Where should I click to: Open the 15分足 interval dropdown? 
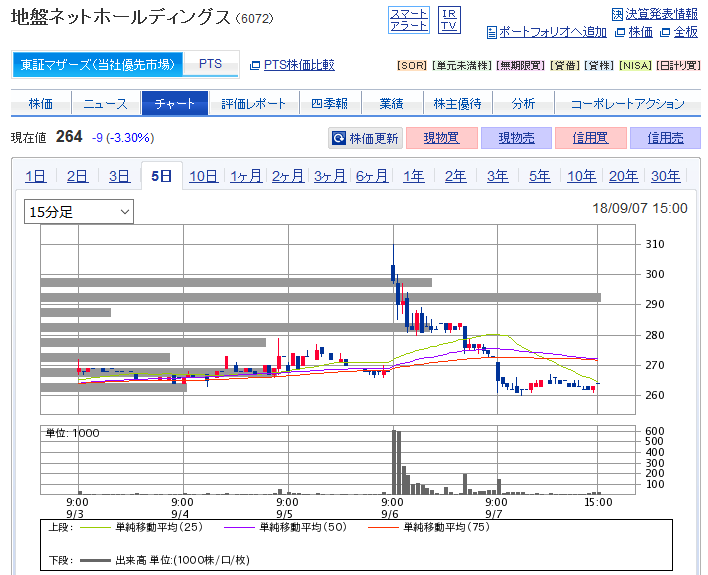pos(79,211)
